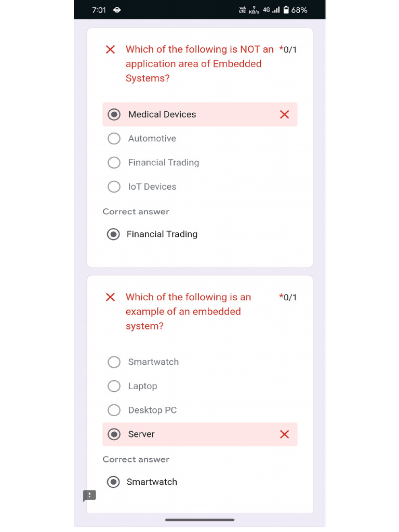Tap the status bar notification icon
The width and height of the screenshot is (399, 532).
coord(117,10)
